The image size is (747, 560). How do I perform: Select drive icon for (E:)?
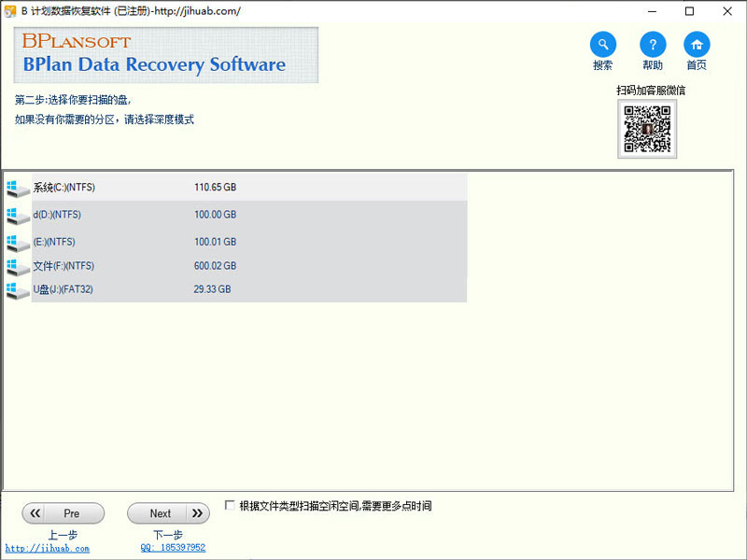[x=18, y=243]
